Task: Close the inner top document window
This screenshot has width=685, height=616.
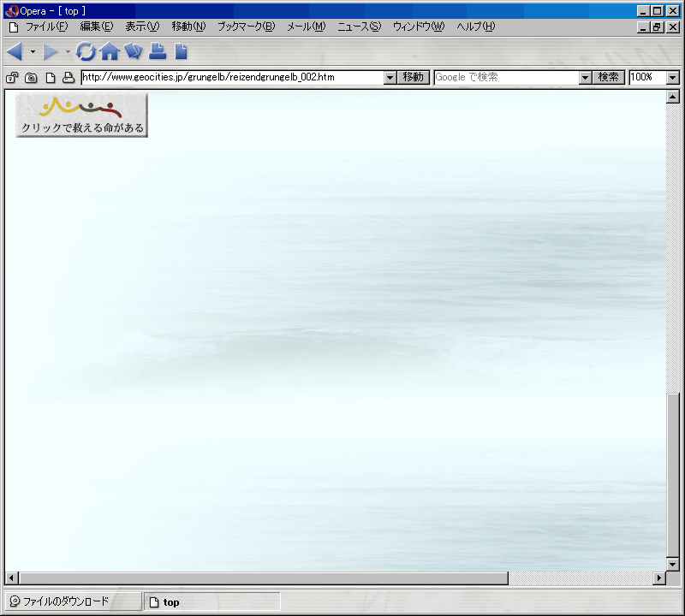Action: [673, 27]
